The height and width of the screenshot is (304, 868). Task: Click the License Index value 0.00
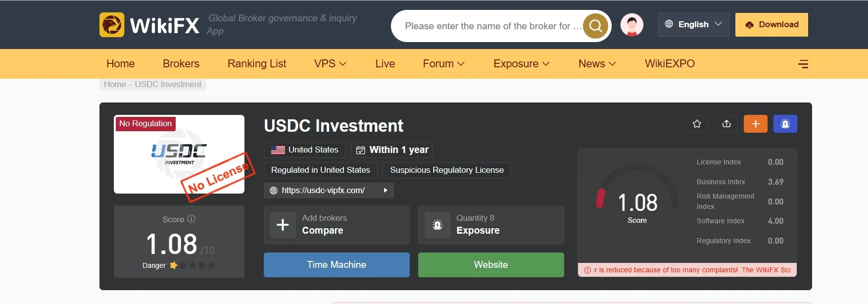(775, 162)
